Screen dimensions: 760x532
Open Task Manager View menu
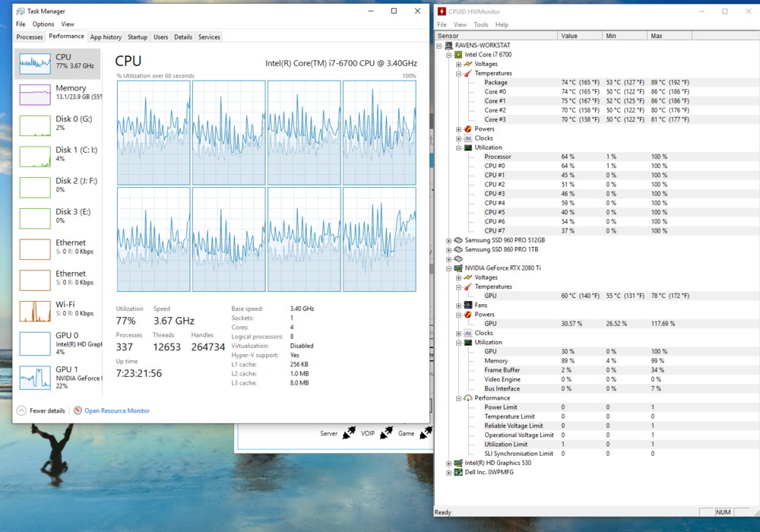68,24
